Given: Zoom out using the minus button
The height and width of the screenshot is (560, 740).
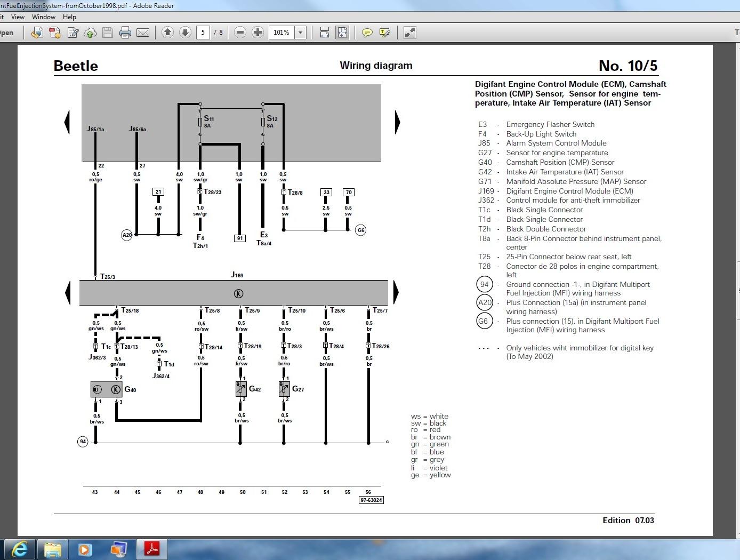Looking at the screenshot, I should 240,33.
